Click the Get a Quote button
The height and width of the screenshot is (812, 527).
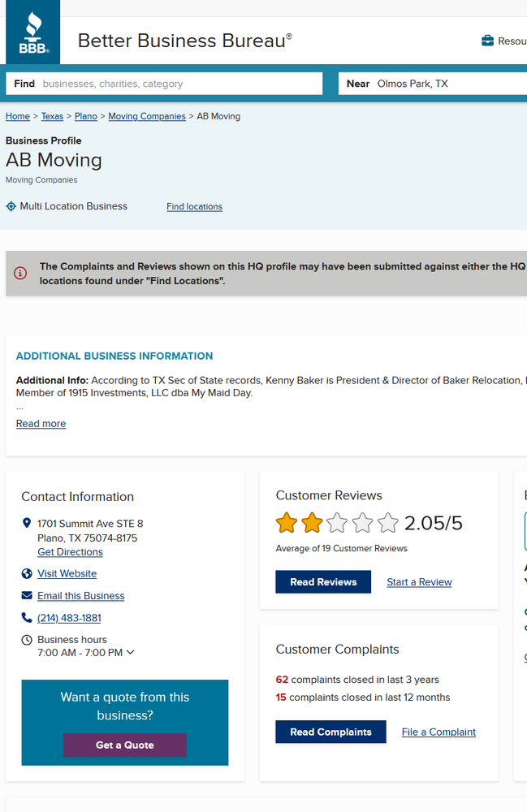click(125, 745)
